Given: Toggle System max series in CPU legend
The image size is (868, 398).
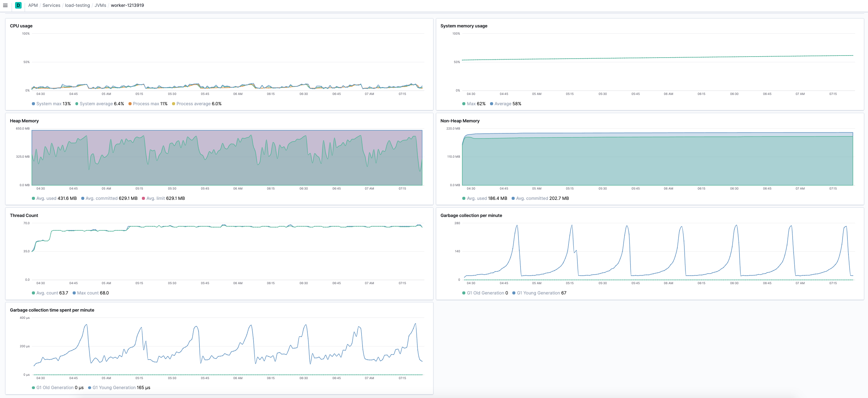Looking at the screenshot, I should (49, 104).
